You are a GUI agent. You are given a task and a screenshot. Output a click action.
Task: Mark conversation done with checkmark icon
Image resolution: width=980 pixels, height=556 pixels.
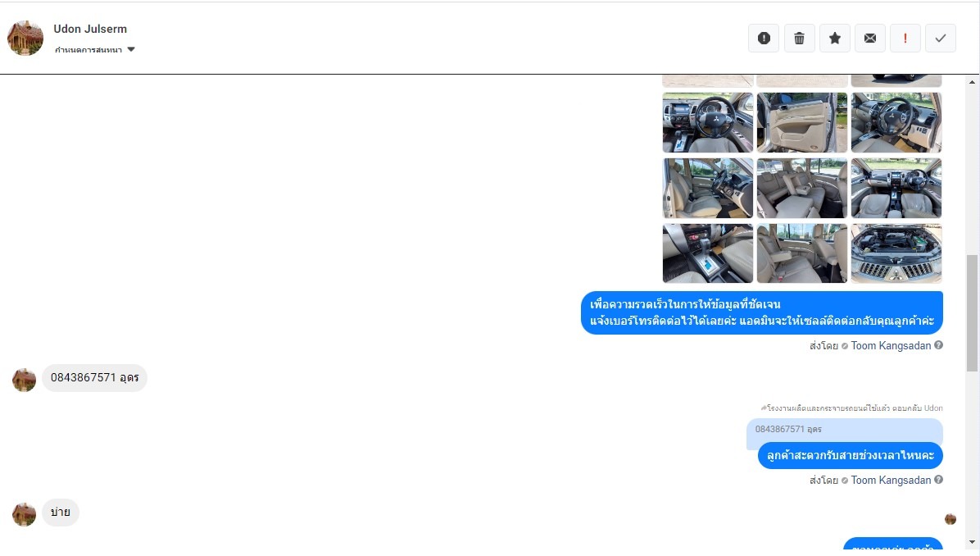pos(941,39)
